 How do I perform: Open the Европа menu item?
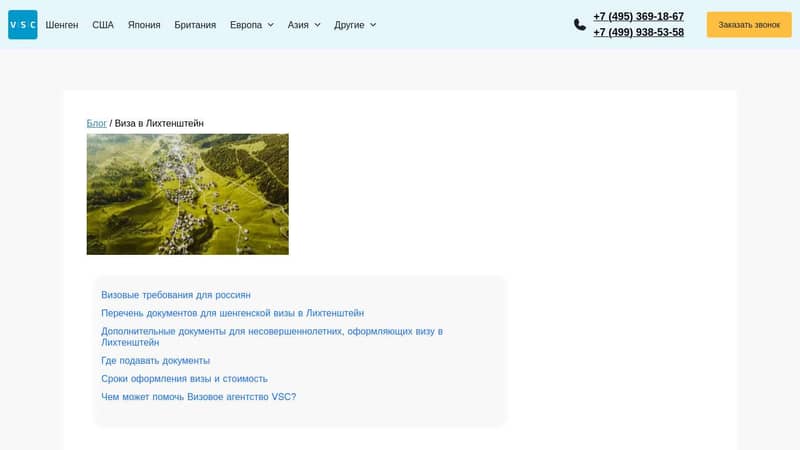(x=246, y=25)
